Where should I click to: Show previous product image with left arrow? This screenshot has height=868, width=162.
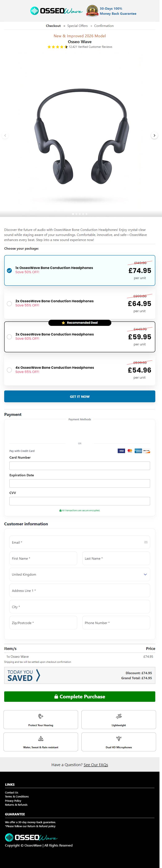pos(5,136)
